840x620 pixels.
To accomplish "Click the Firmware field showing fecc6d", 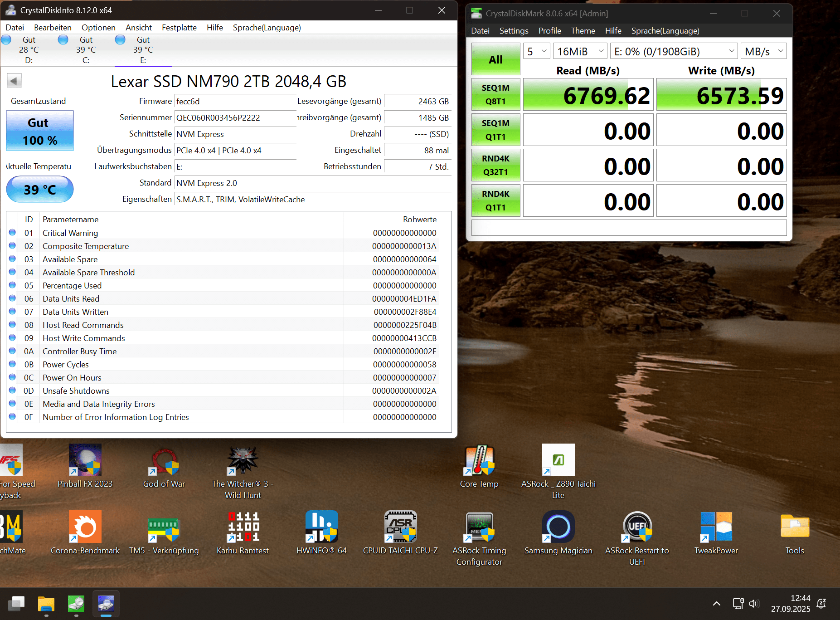I will [x=235, y=102].
